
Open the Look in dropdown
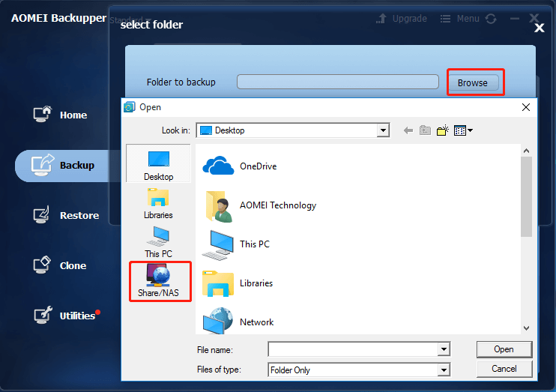coord(383,130)
